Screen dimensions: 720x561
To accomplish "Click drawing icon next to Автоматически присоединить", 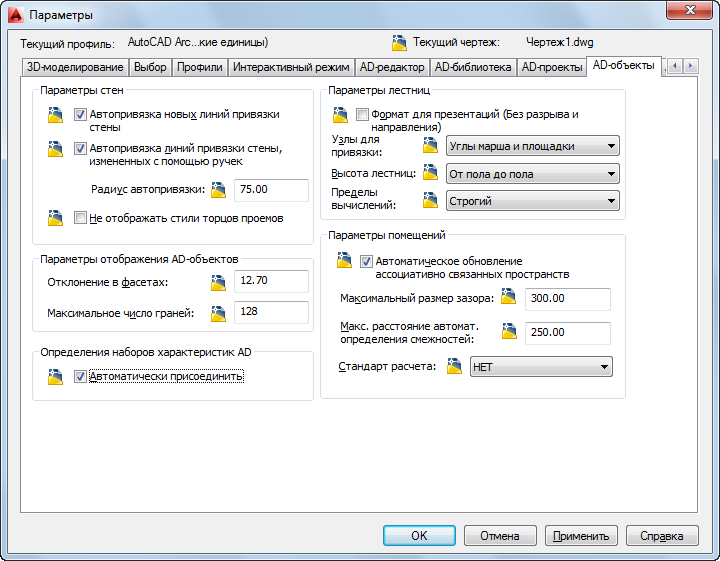I will (x=55, y=377).
